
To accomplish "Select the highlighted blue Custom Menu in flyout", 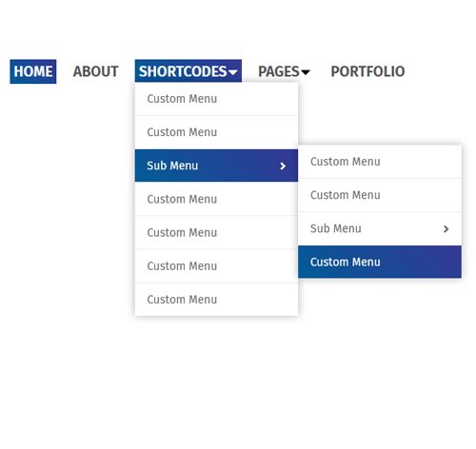I will click(x=380, y=262).
